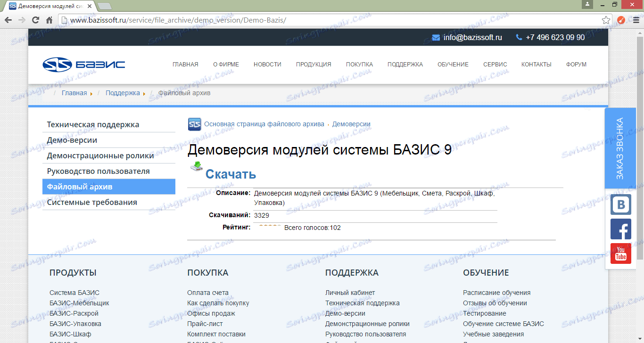Click the Скачать download link
Screen dimensions: 644x343
[231, 174]
